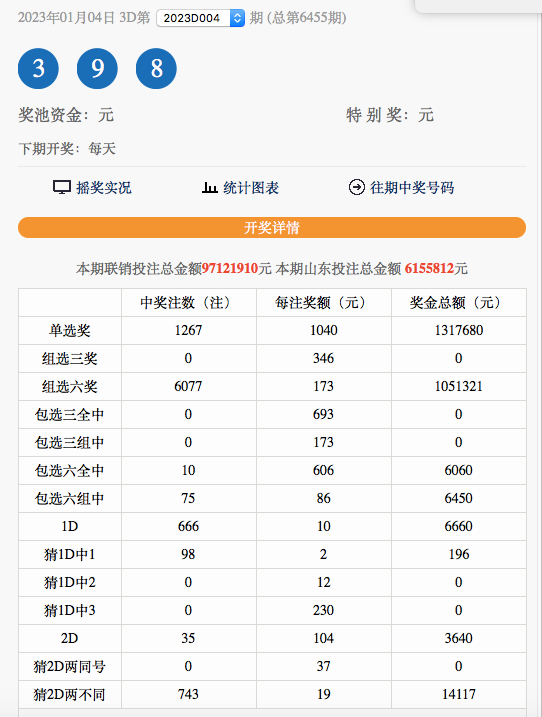This screenshot has height=717, width=542.
Task: Click the prize total 1317680
Action: pos(459,330)
